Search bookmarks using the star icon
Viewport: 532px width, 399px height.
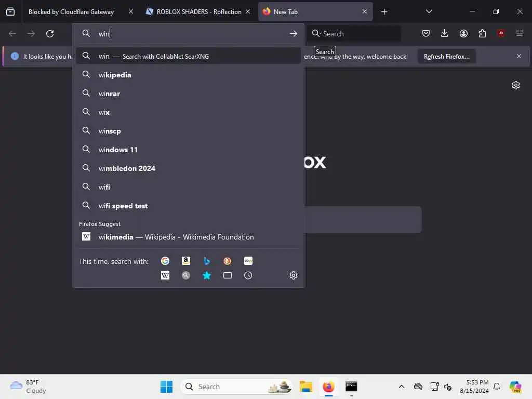coord(207,275)
